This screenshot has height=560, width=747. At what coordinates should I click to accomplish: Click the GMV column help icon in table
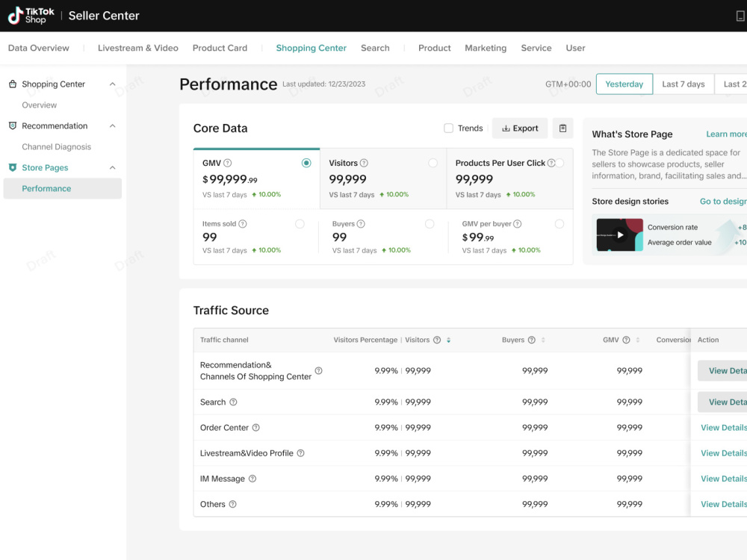click(x=627, y=340)
